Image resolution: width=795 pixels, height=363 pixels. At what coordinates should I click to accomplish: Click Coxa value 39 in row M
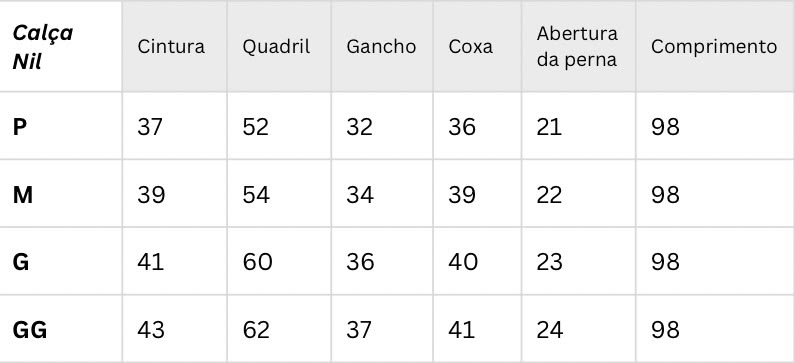pyautogui.click(x=462, y=195)
